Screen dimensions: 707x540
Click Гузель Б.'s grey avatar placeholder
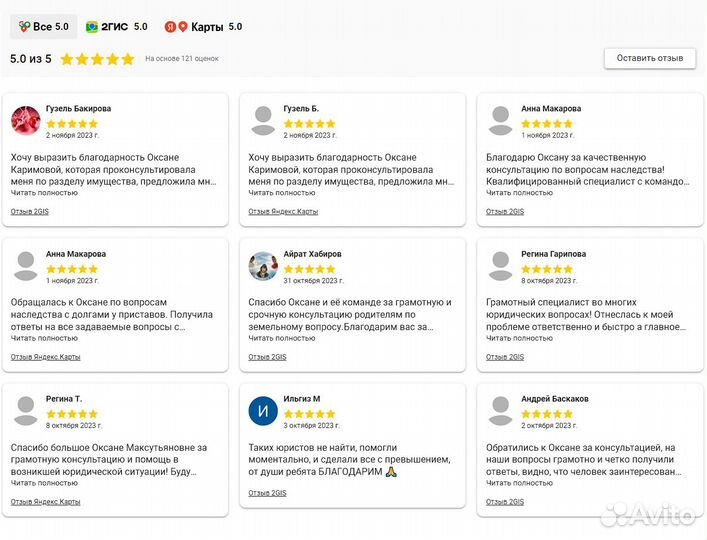[263, 121]
